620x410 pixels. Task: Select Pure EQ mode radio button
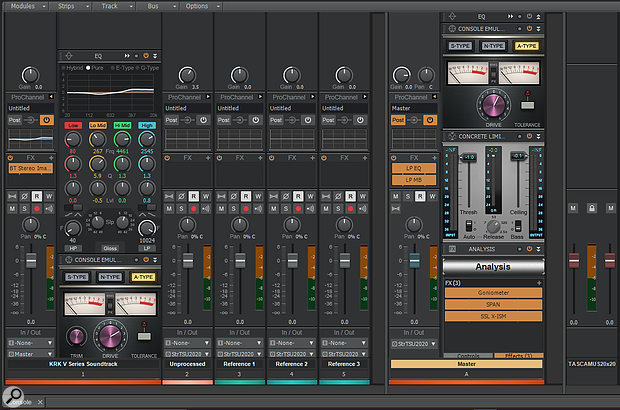tap(88, 68)
